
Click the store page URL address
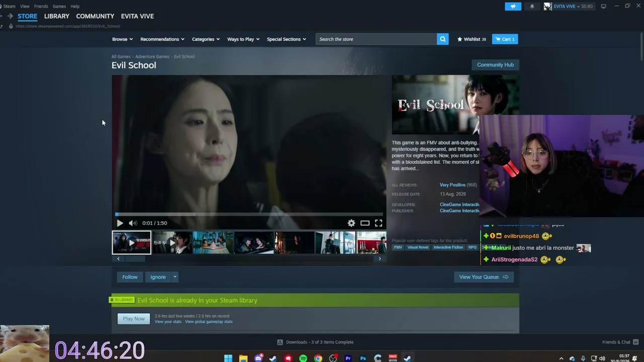tap(68, 26)
